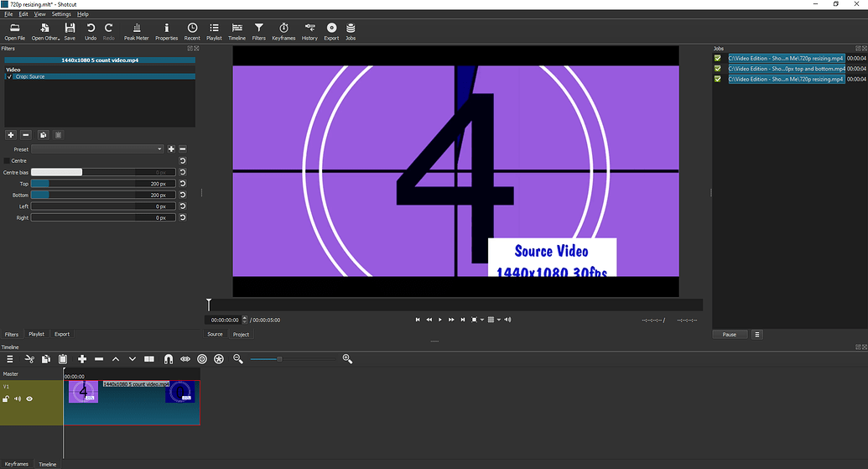Switch to the Keyframes bottom tab

(17, 464)
